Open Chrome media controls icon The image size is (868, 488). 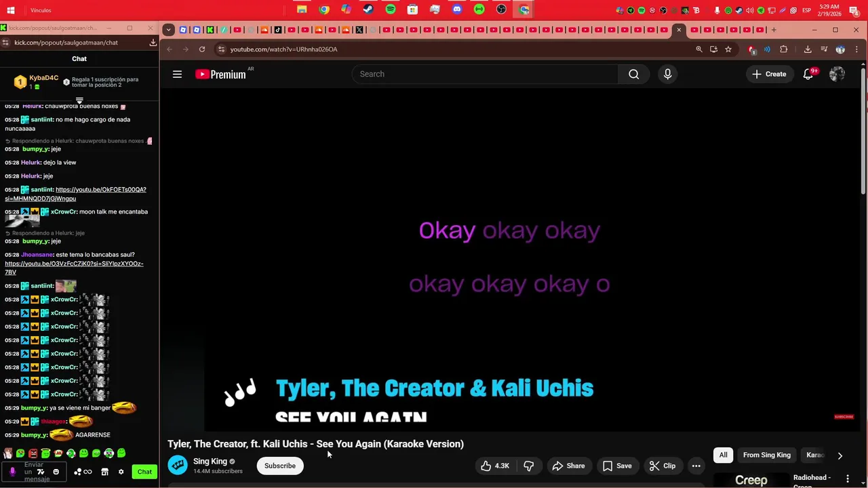[824, 49]
